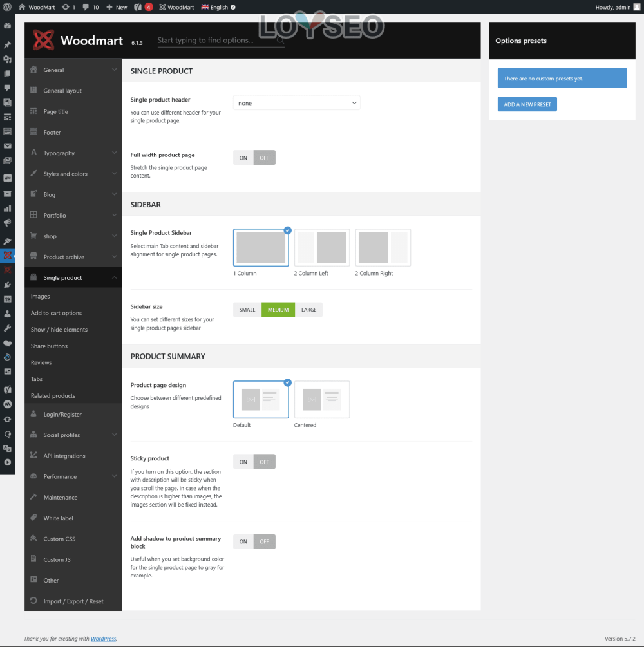Expand the shop menu section
The image size is (644, 647).
73,236
